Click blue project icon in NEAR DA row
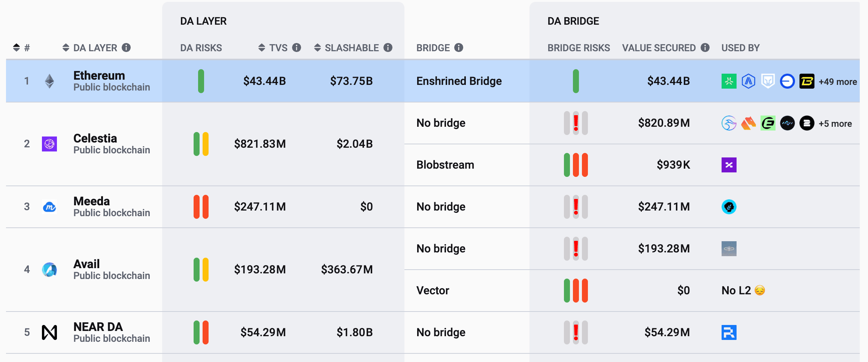Screen dimensions: 868x362 729,332
